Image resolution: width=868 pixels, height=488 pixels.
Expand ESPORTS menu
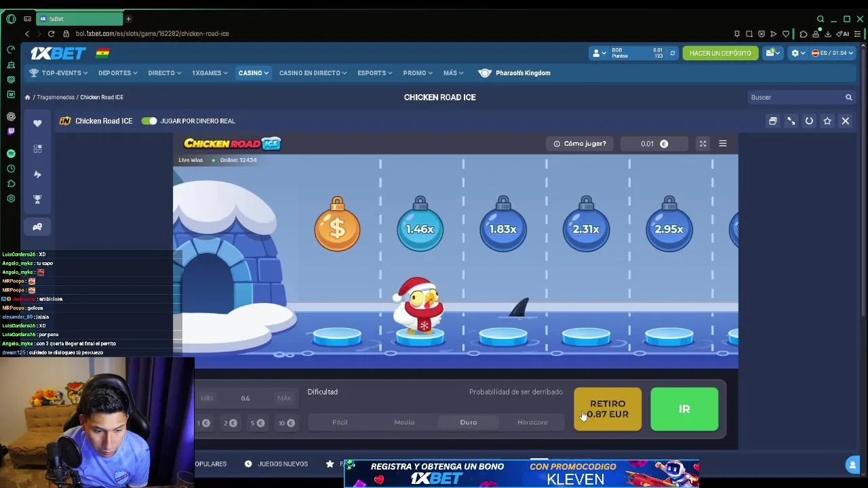click(374, 73)
